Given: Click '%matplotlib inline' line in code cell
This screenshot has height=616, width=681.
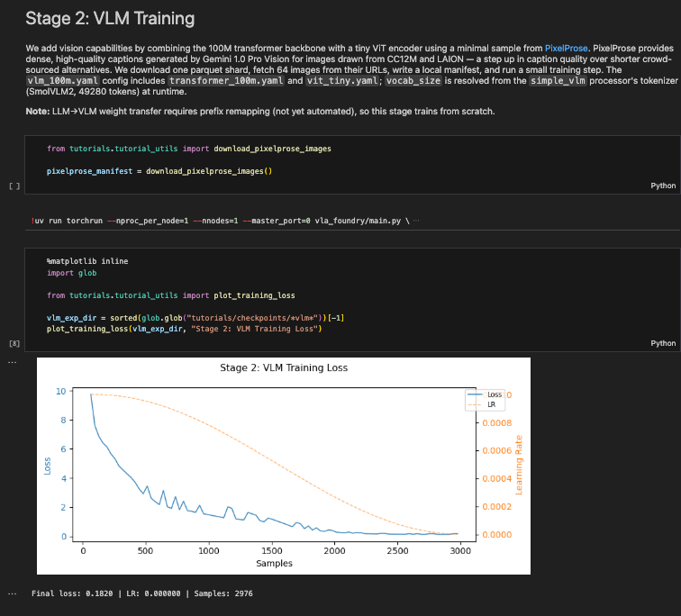Looking at the screenshot, I should tap(87, 261).
